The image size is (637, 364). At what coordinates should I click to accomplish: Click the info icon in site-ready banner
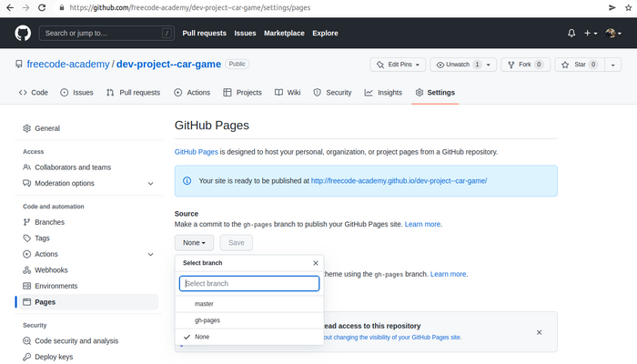(x=187, y=181)
